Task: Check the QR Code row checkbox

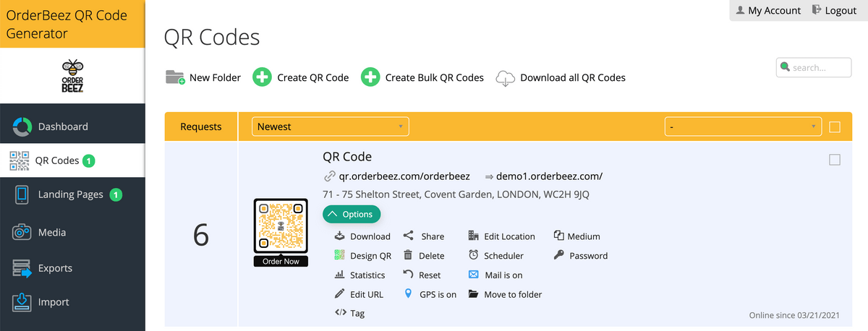Action: [835, 160]
